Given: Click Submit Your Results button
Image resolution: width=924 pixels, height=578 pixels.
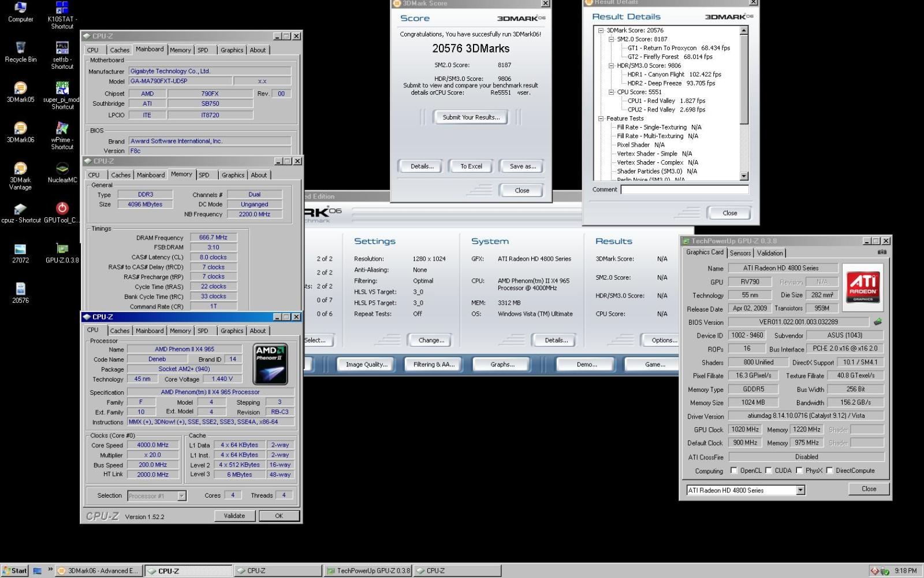Looking at the screenshot, I should click(471, 117).
